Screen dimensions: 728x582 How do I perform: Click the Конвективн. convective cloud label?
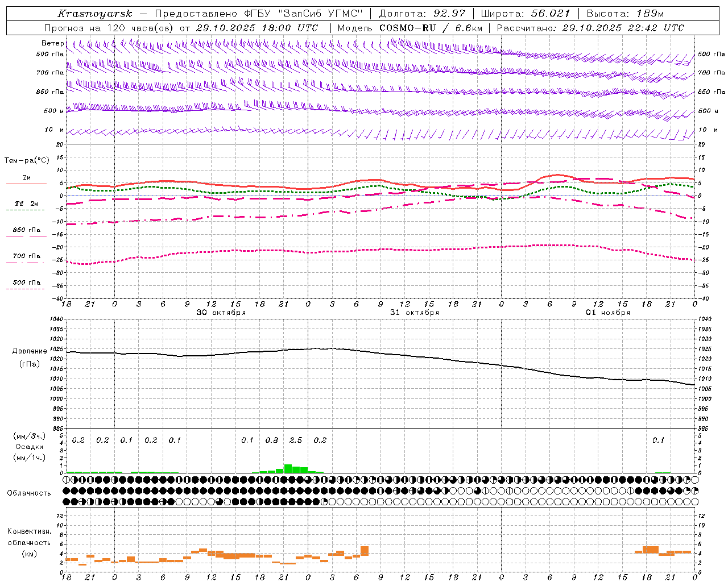tap(29, 532)
